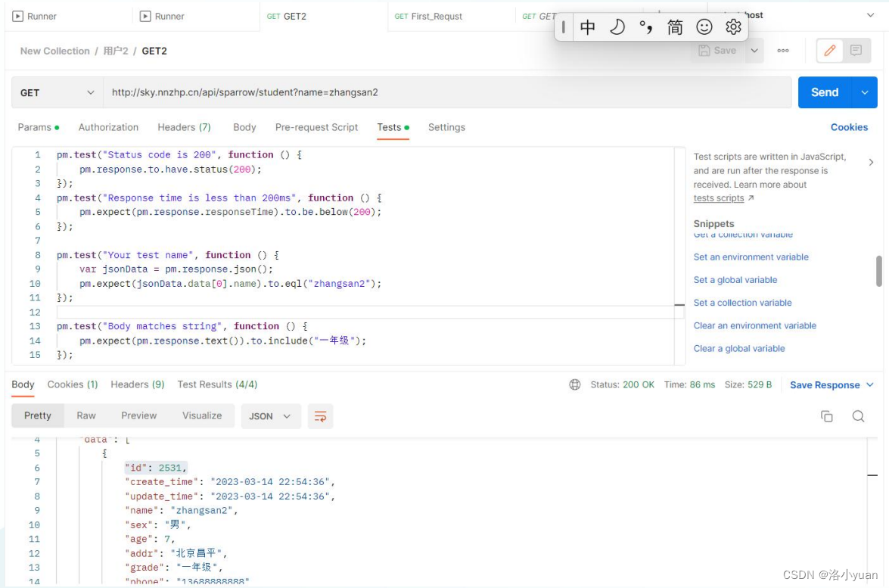Copy response with the copy icon
Viewport: 889px width, 588px height.
pos(827,416)
